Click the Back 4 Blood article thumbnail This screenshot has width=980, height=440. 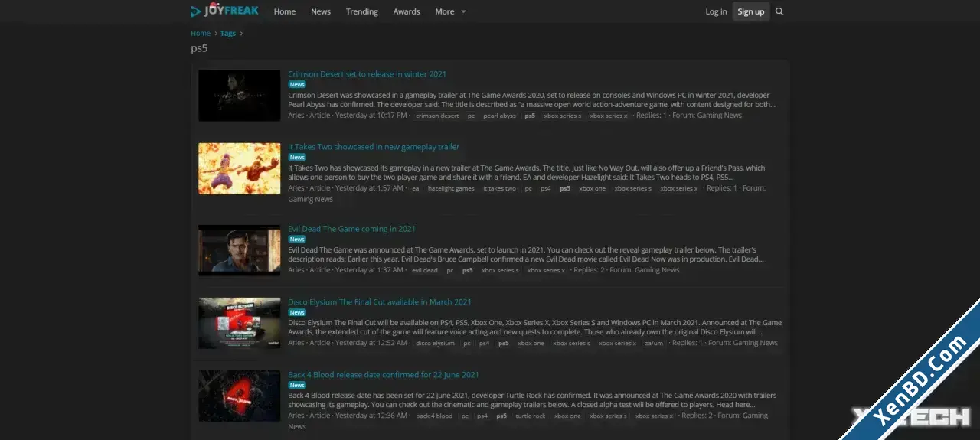(x=240, y=396)
